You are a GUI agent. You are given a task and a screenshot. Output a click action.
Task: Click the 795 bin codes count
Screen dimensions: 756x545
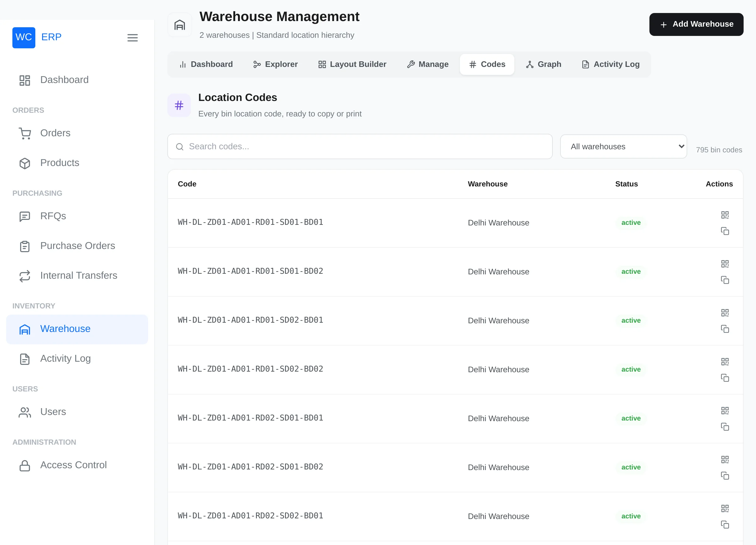tap(719, 150)
